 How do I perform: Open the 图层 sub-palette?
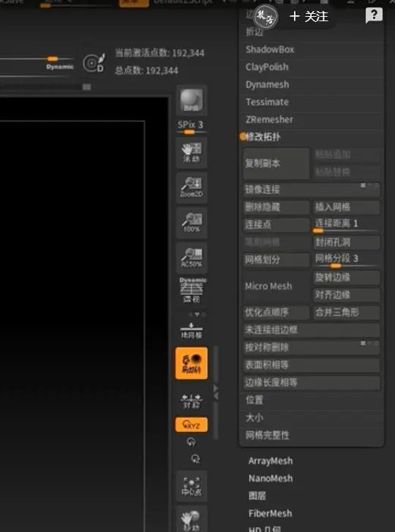(257, 496)
